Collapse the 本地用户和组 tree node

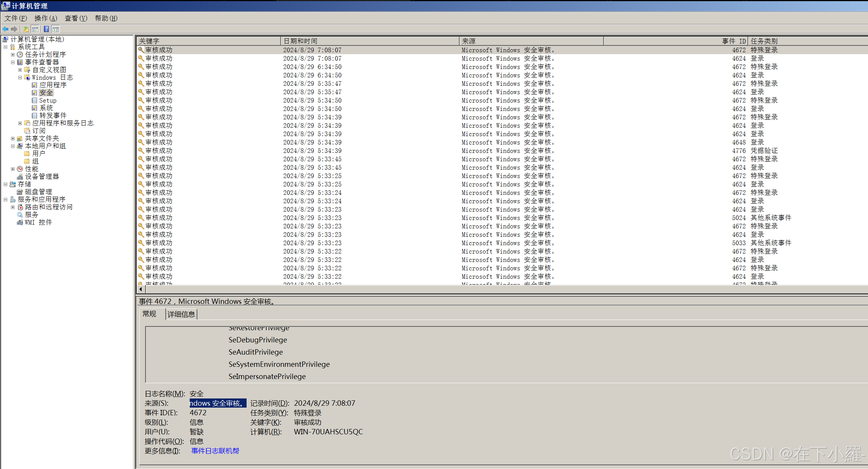(13, 146)
